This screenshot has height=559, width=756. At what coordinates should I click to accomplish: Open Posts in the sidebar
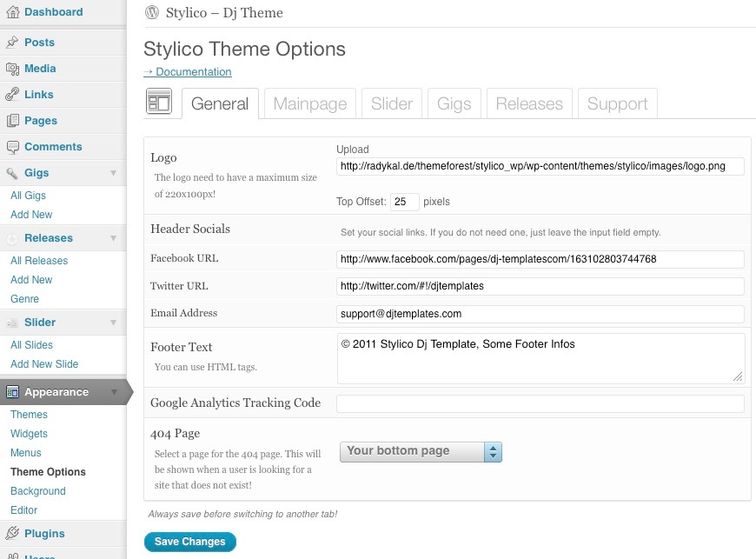click(x=39, y=43)
